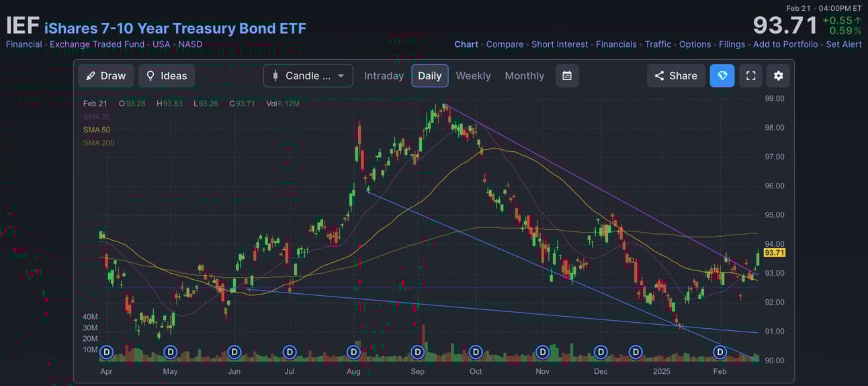The width and height of the screenshot is (868, 386).
Task: Click the May dividend marker
Action: 171,352
